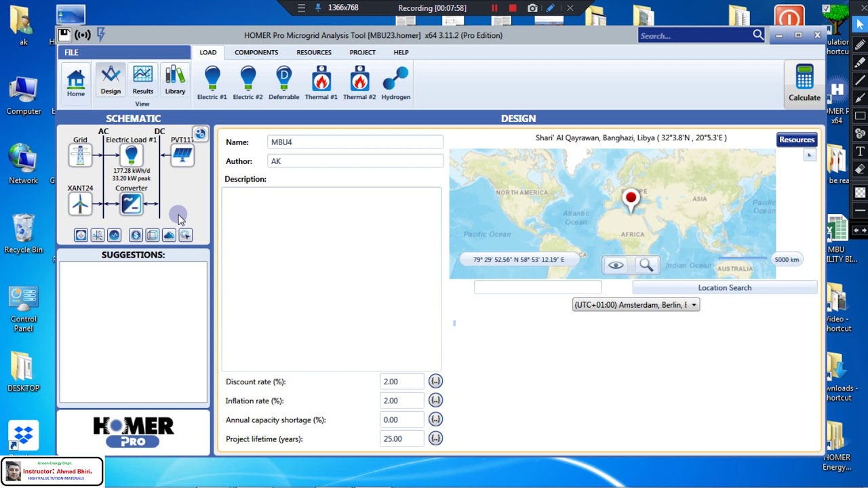Click the Description text area
The image size is (868, 488).
coord(332,279)
